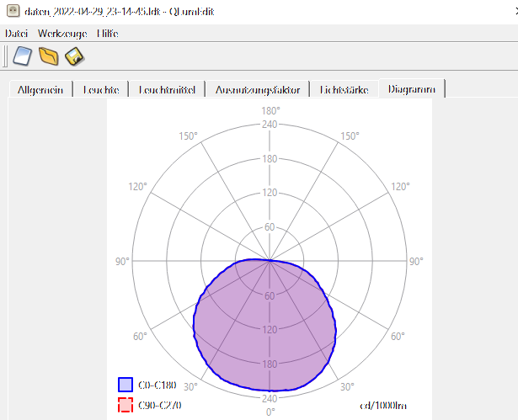Click the upper-left 120° angle label
The width and height of the screenshot is (518, 420).
(x=137, y=187)
